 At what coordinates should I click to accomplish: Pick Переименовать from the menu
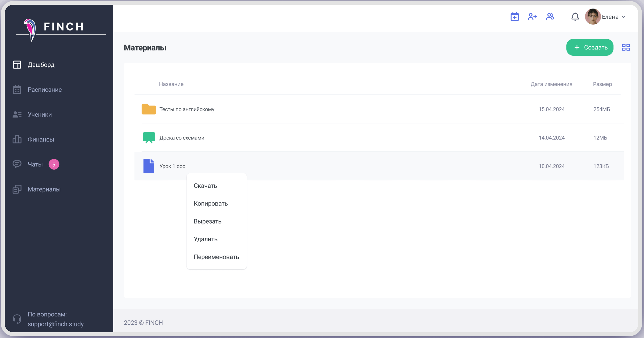click(216, 257)
